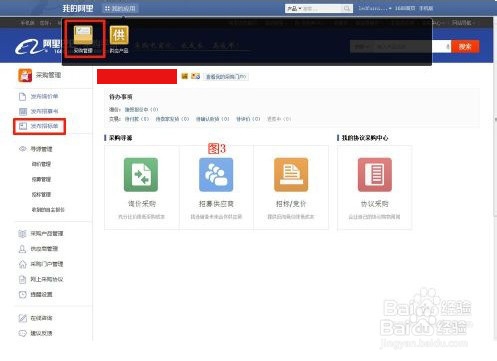Click the pencil icon for 在线咨询
Screen dimensions: 497x361
(x=22, y=318)
